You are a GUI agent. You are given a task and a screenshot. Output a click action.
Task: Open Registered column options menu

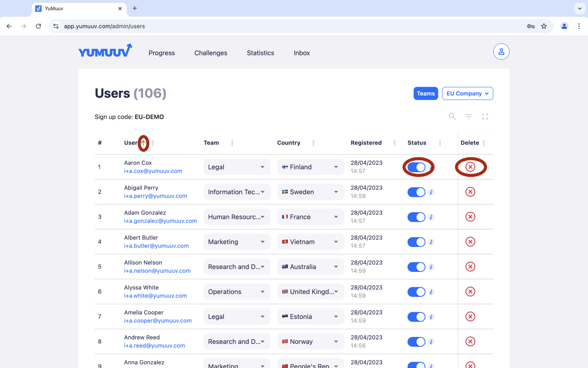coord(395,143)
